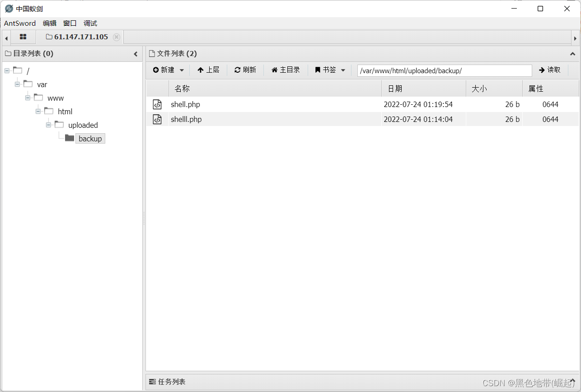This screenshot has height=392, width=581.
Task: Select the html folder
Action: (65, 112)
